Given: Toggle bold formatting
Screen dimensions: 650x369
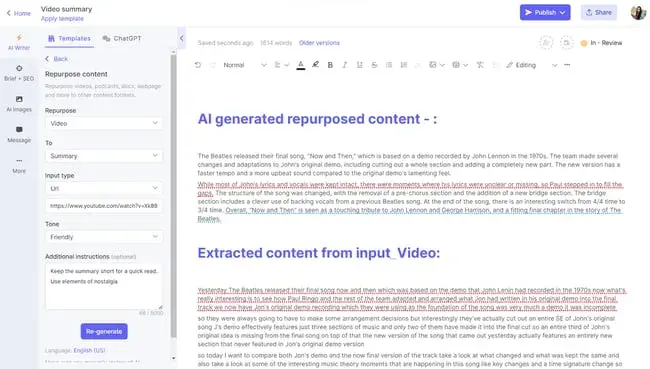Looking at the screenshot, I should [330, 65].
